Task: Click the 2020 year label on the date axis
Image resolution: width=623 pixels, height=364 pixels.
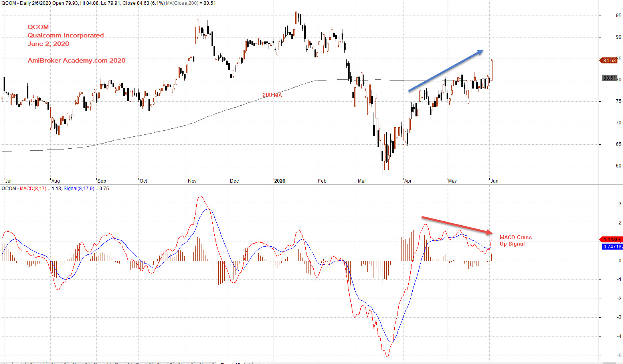Action: 280,181
